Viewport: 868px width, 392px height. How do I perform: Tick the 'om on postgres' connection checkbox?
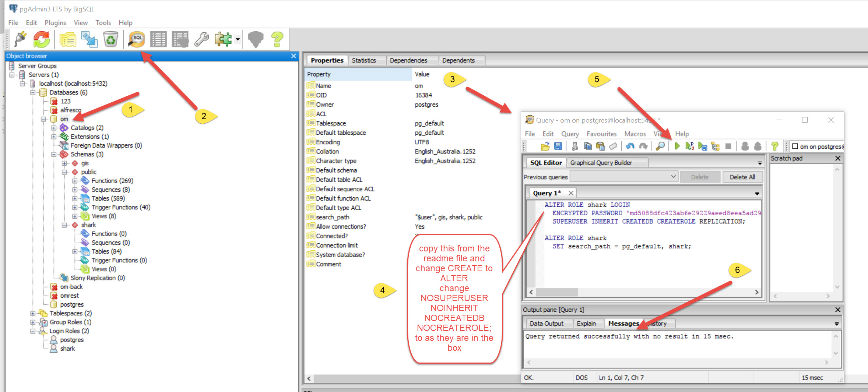(795, 146)
